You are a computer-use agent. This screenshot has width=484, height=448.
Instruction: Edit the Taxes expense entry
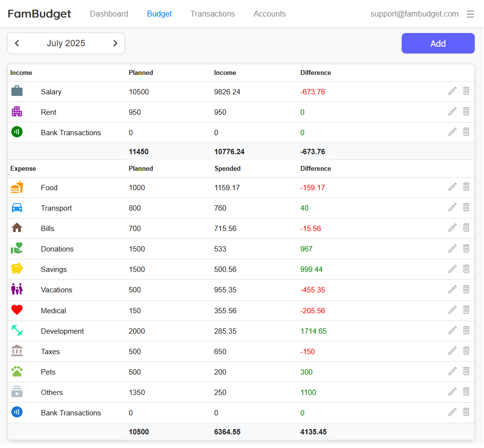452,351
